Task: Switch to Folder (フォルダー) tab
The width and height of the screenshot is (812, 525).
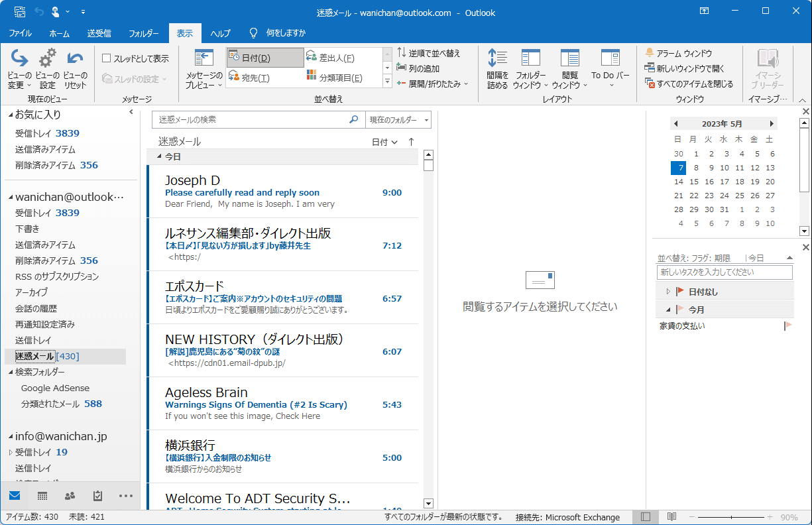Action: [143, 33]
